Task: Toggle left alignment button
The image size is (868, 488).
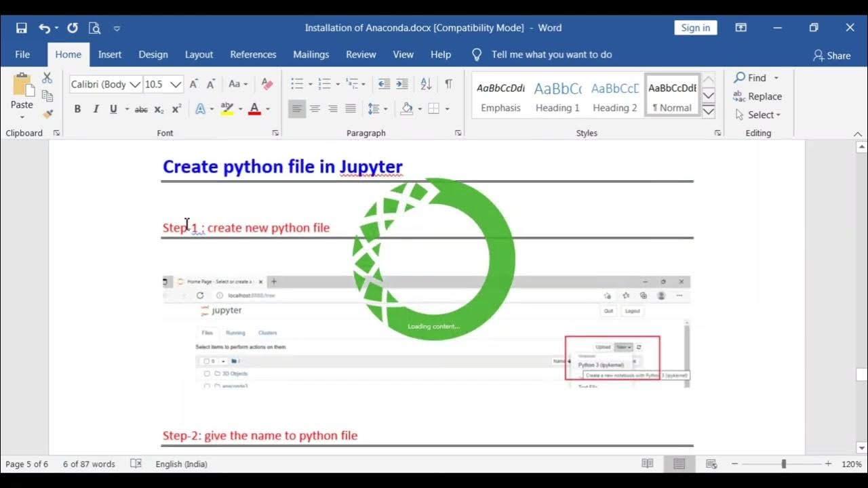Action: (297, 108)
